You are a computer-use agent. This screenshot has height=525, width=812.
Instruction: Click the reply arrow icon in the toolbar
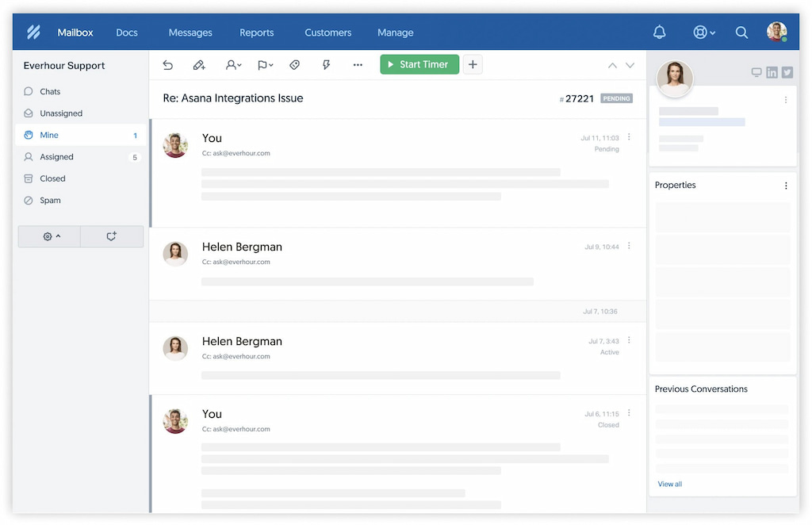coord(167,65)
